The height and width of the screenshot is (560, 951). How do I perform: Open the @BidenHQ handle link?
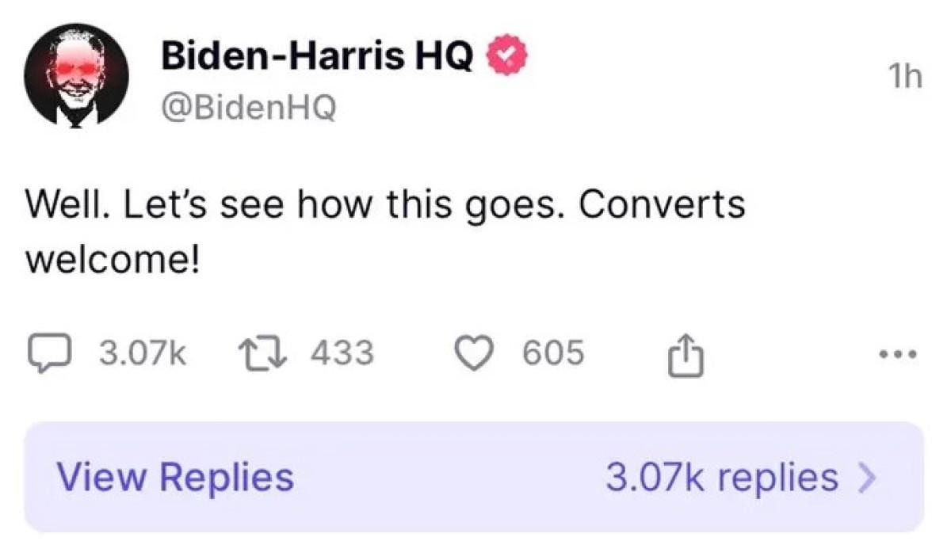tap(248, 109)
